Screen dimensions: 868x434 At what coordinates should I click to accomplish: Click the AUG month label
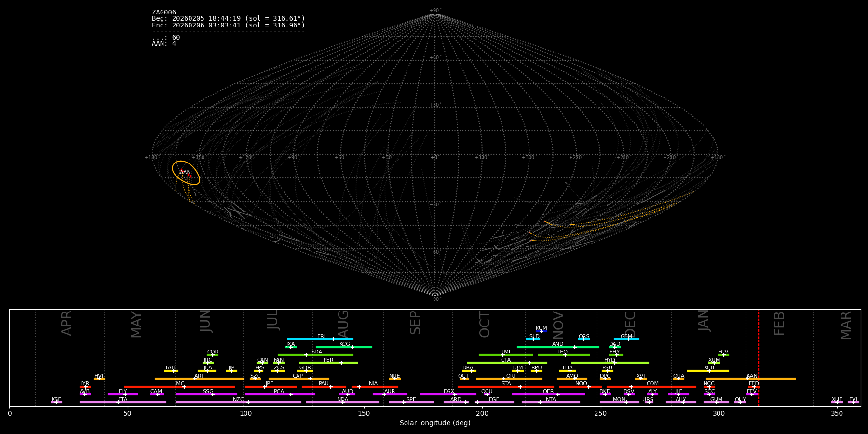tap(343, 323)
